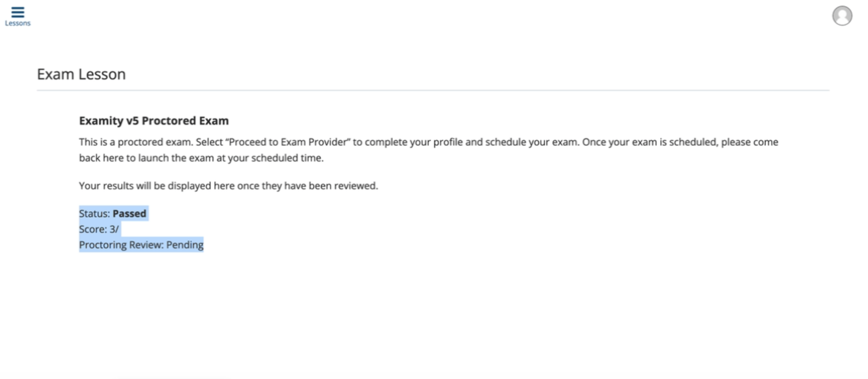Click the divider line beneath Exam Lesson heading
Screen dimensions: 868x379
[x=433, y=90]
